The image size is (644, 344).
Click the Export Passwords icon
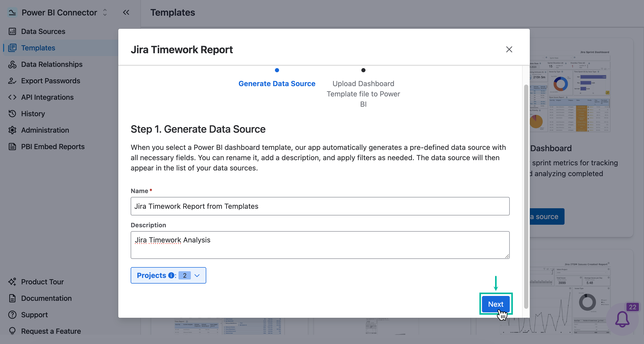12,81
